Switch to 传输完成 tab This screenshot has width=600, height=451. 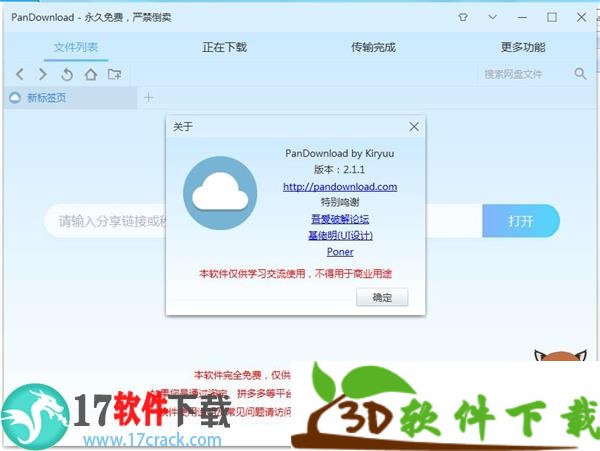tap(373, 47)
